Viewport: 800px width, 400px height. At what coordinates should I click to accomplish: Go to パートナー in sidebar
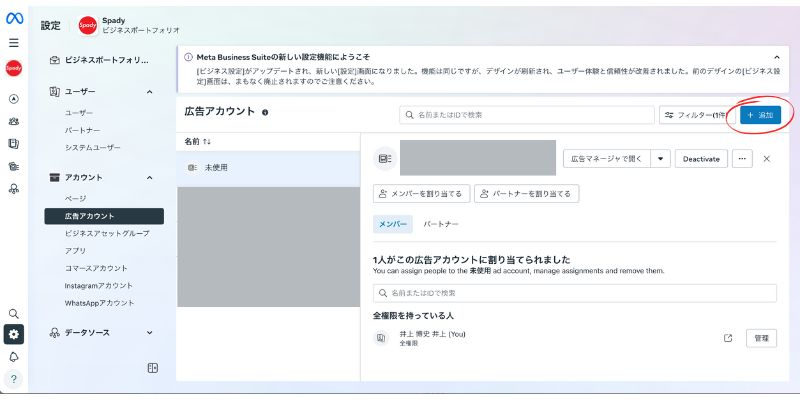(x=82, y=131)
